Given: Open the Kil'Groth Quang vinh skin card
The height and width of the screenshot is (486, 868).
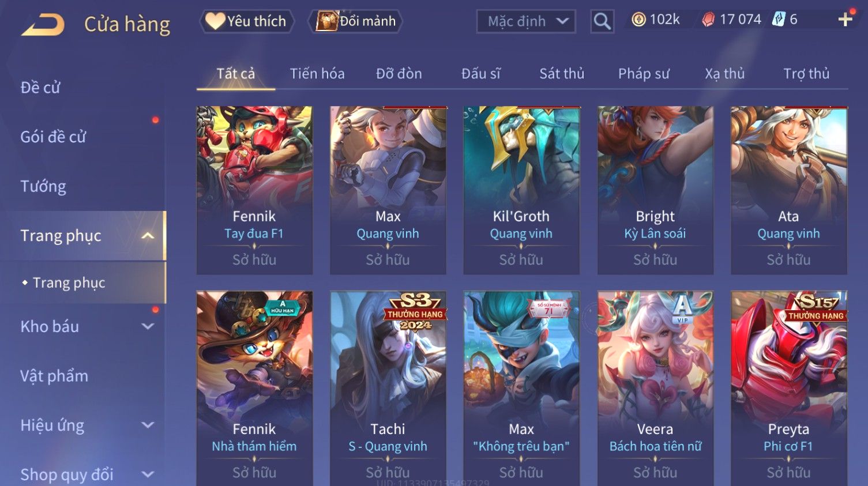Looking at the screenshot, I should 521,190.
